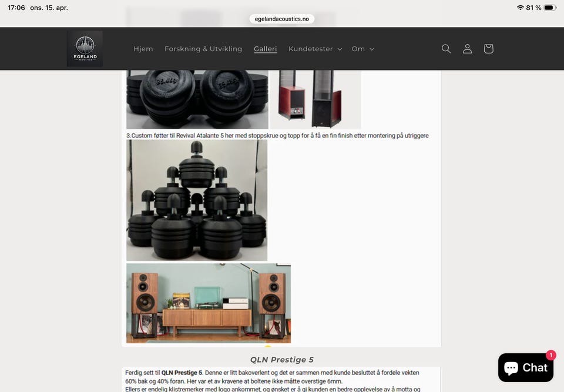Open the account login icon
The width and height of the screenshot is (564, 392).
[467, 49]
